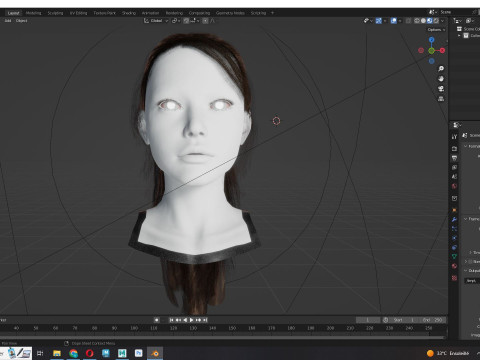Select solid viewport shading

(423, 21)
